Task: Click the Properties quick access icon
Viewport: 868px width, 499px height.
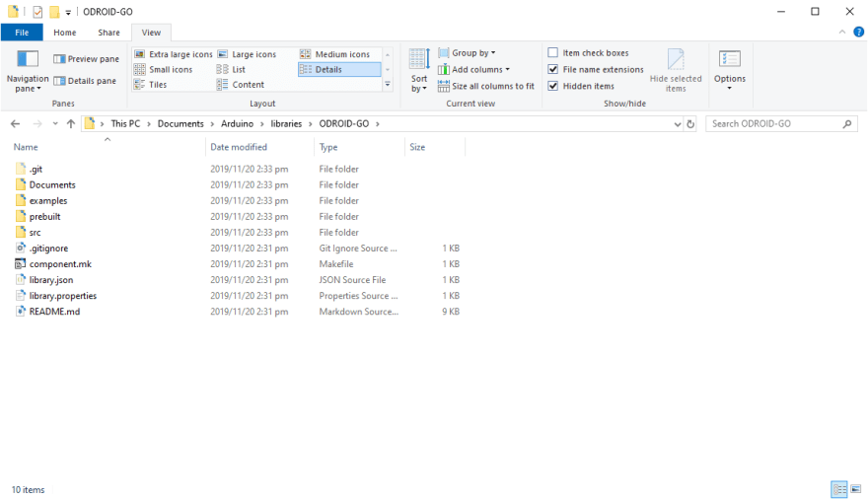Action: [x=37, y=12]
